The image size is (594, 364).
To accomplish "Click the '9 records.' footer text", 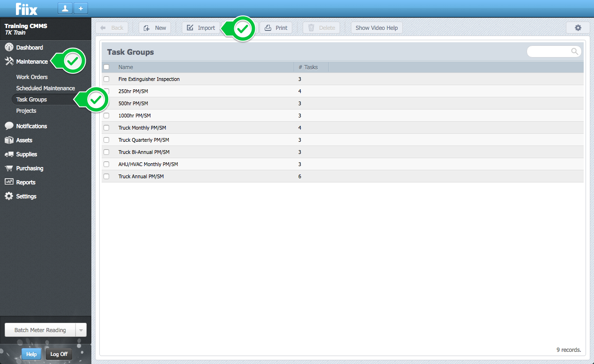I will pos(568,349).
